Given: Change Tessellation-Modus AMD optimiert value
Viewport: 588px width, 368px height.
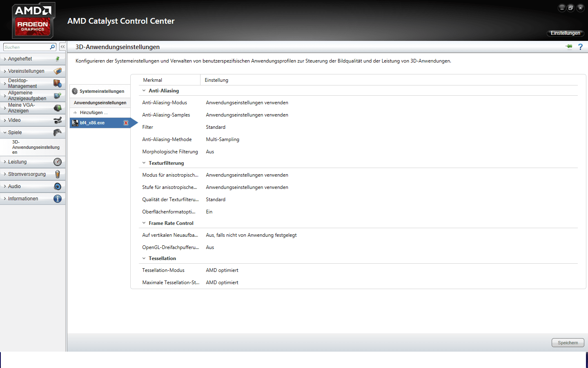Looking at the screenshot, I should pos(222,270).
